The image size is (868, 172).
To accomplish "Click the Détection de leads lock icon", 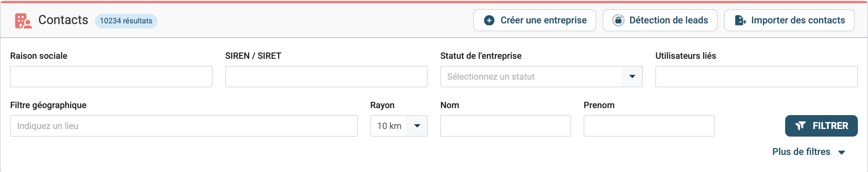I will point(618,21).
